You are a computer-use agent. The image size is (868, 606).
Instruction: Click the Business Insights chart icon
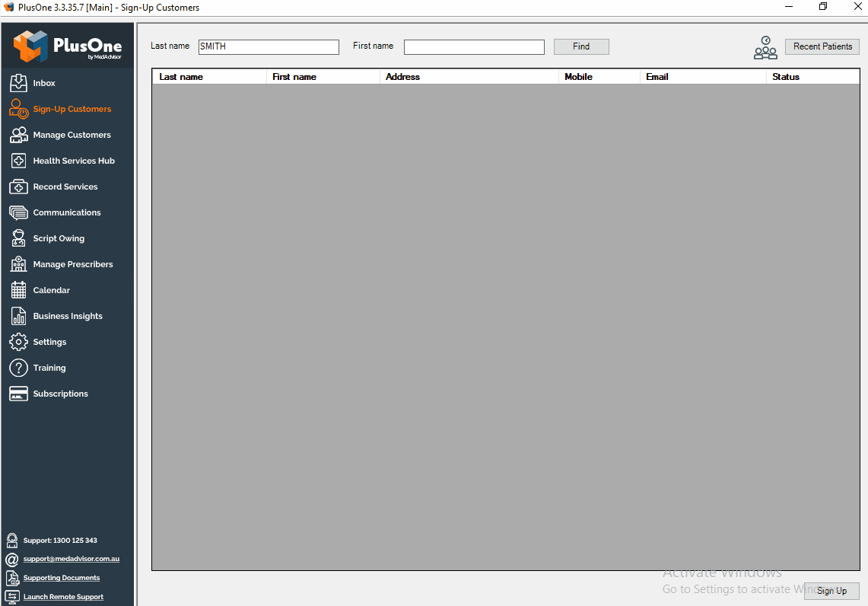(18, 316)
